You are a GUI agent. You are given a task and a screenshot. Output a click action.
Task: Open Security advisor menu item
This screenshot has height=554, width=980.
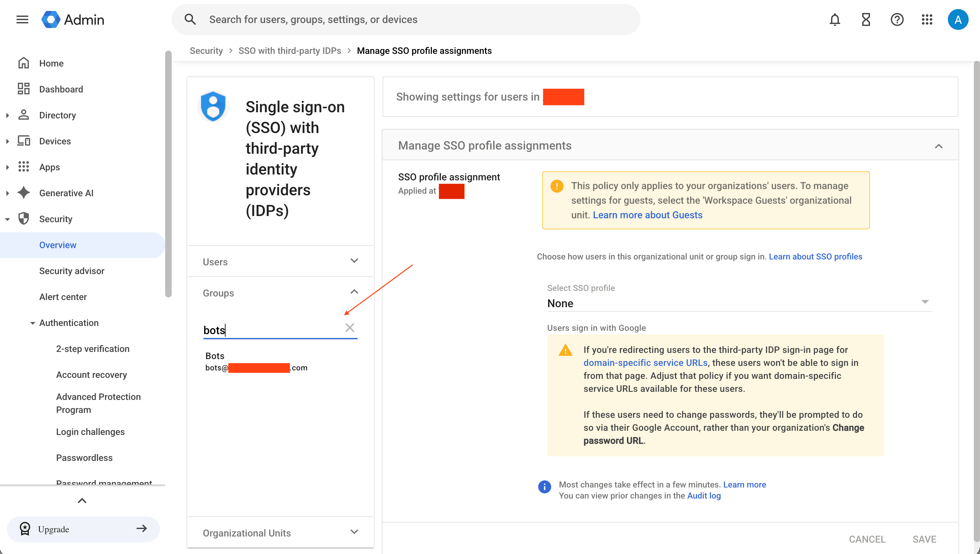tap(71, 271)
